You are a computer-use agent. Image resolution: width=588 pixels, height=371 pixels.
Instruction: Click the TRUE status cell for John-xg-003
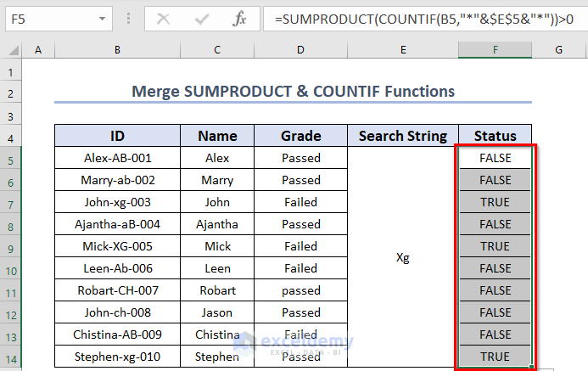point(495,202)
